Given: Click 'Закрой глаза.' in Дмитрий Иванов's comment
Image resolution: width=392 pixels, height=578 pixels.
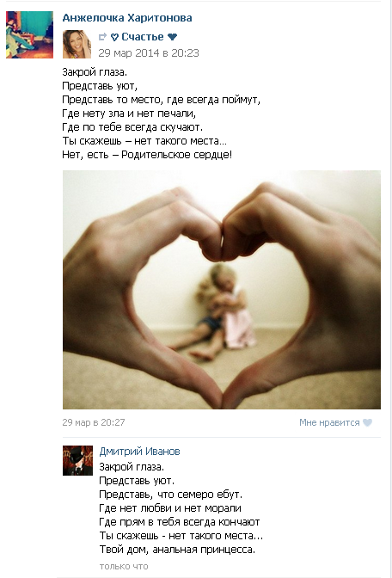Looking at the screenshot, I should pyautogui.click(x=132, y=467).
